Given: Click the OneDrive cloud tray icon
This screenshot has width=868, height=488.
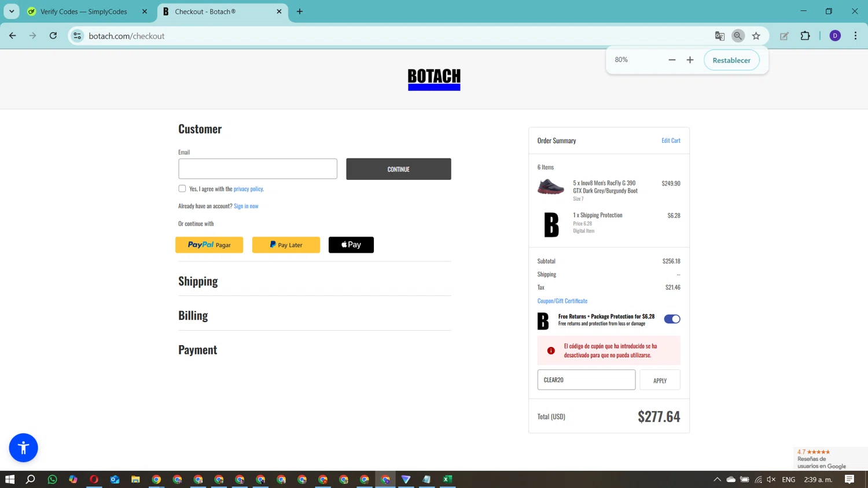Looking at the screenshot, I should (x=731, y=479).
